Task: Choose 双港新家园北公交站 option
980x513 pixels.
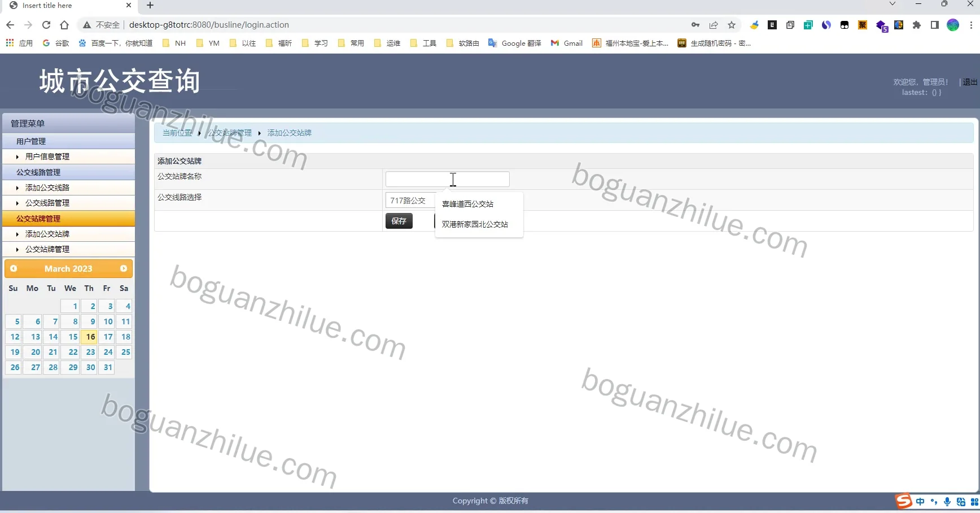Action: (x=479, y=224)
